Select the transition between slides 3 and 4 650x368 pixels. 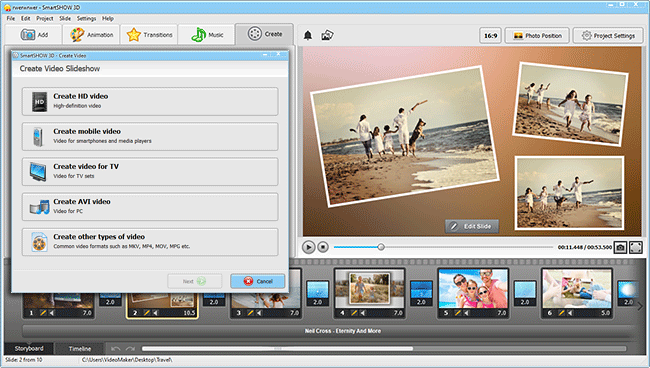pyautogui.click(x=318, y=293)
